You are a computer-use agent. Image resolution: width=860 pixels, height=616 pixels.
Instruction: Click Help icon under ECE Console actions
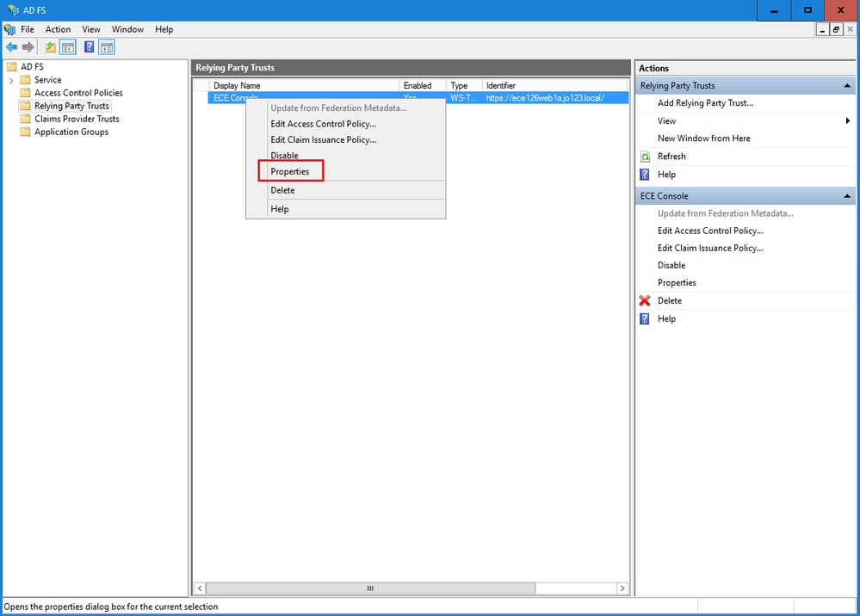click(x=645, y=319)
